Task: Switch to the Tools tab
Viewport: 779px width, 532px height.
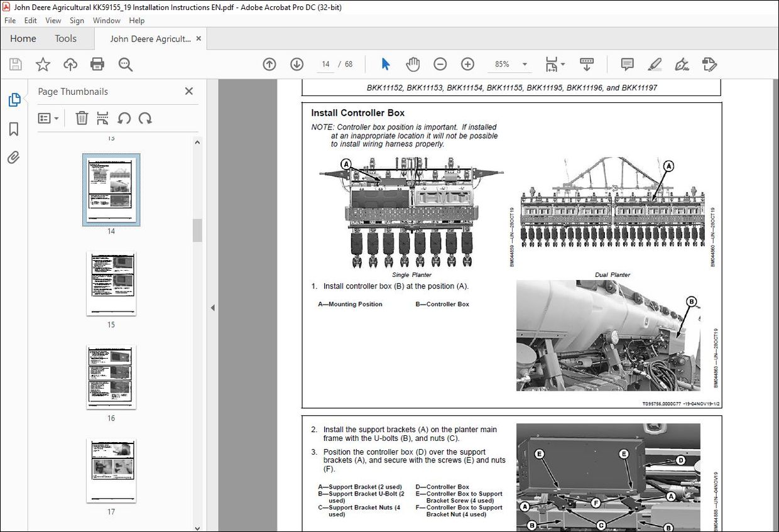Action: (65, 38)
